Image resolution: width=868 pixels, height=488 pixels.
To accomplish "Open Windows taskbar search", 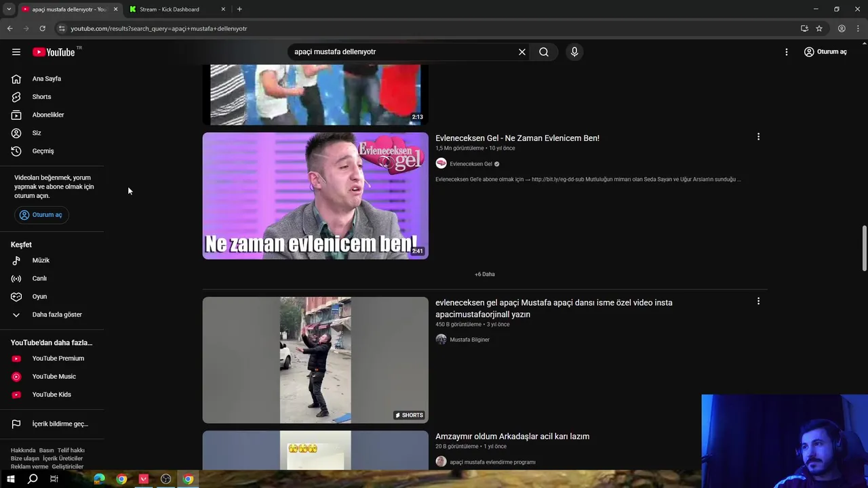I will point(33,479).
